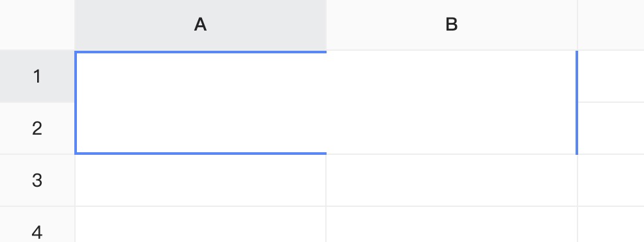Viewport: 644px width, 242px height.
Task: Select cell B3
Action: (x=452, y=180)
